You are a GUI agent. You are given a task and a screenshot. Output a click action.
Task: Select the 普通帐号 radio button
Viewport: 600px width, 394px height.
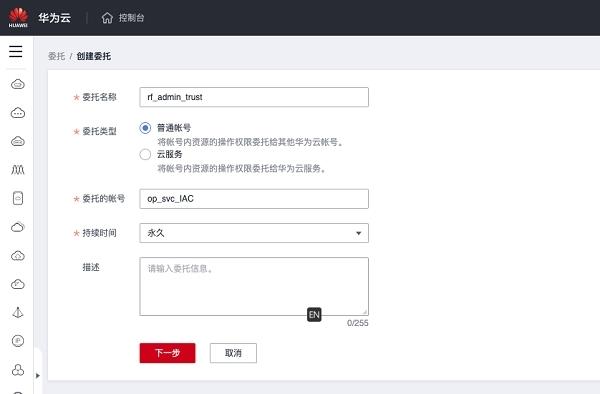(x=145, y=128)
